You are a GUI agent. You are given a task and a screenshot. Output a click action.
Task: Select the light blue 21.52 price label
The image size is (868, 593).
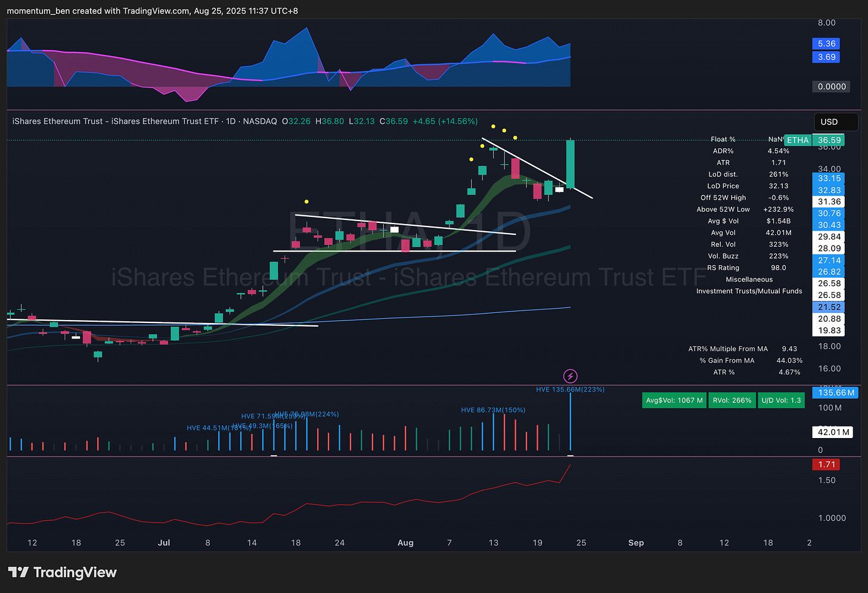click(x=829, y=307)
